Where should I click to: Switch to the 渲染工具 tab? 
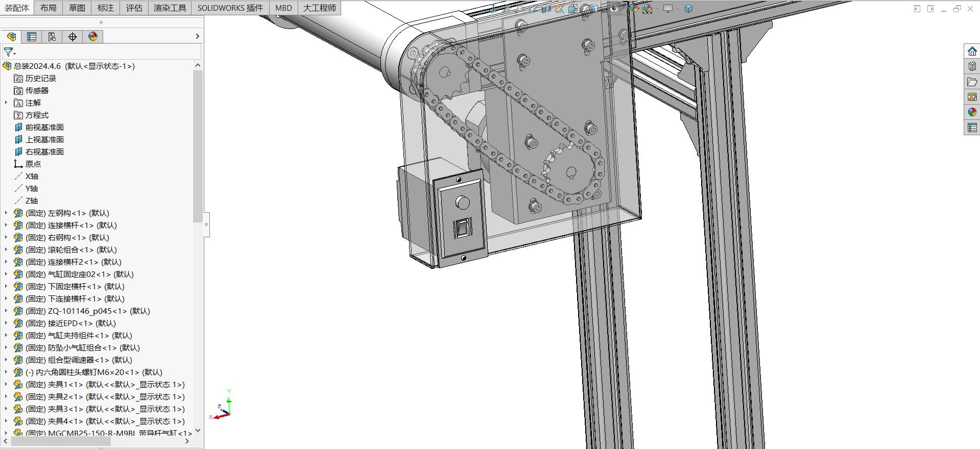coord(170,8)
